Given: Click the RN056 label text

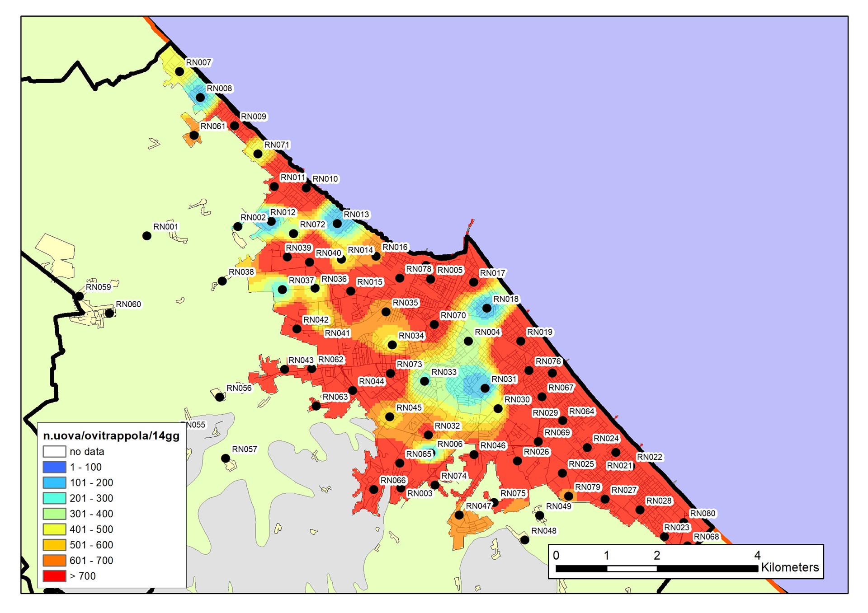Looking at the screenshot, I should coord(239,388).
